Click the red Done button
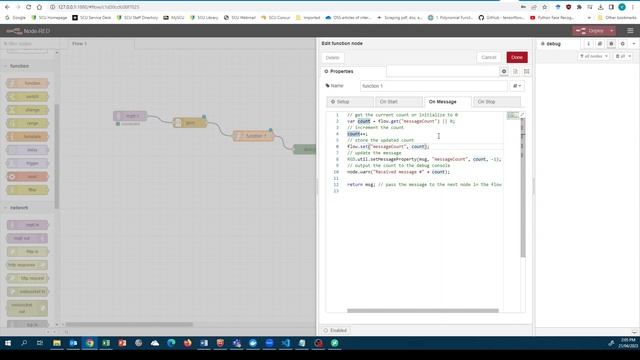This screenshot has width=640, height=360. click(x=517, y=58)
